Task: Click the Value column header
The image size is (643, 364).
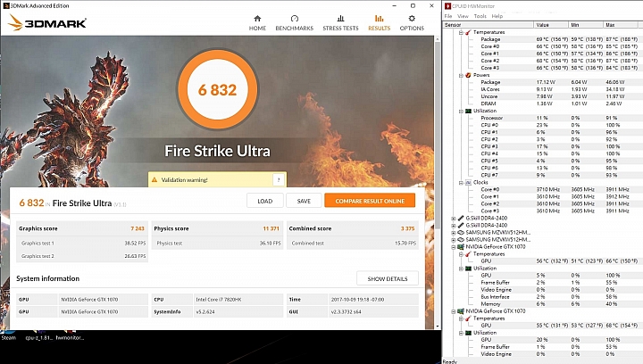Action: [551, 25]
